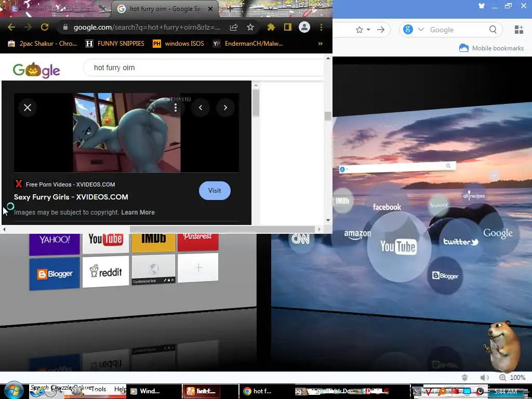Switch to 'hot furry oirn' tab
The height and width of the screenshot is (399, 532).
pyautogui.click(x=165, y=9)
